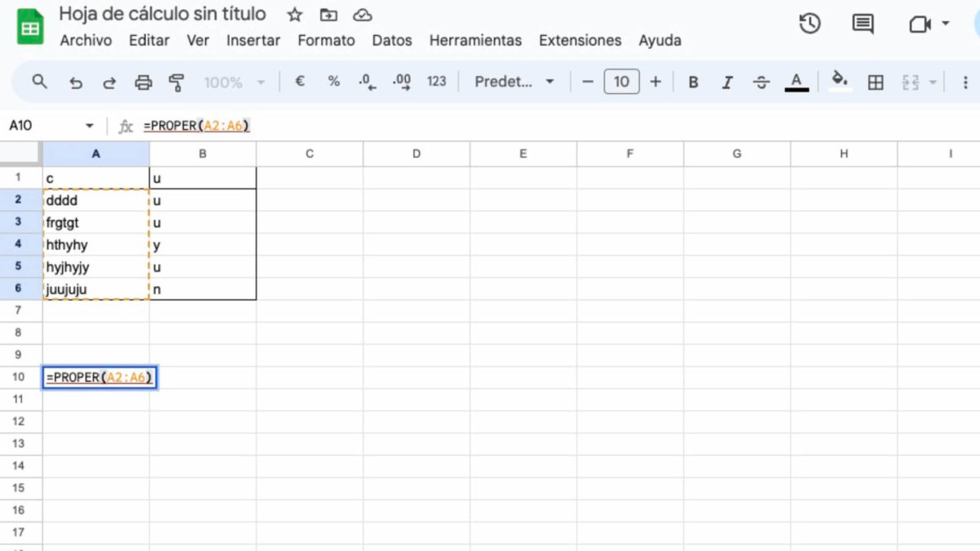This screenshot has width=980, height=551.
Task: Open version history clock icon
Action: 809,24
